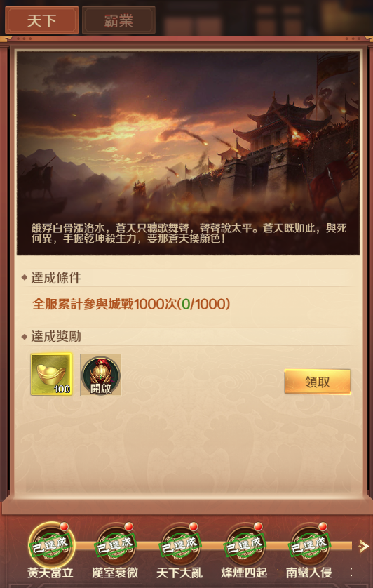Select the 天下大亂 chapter medallion

(181, 546)
